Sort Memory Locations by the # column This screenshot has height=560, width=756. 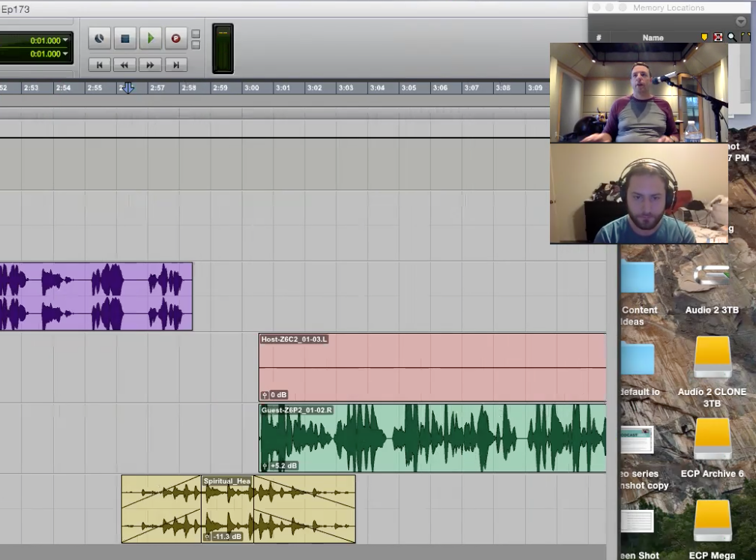[599, 37]
